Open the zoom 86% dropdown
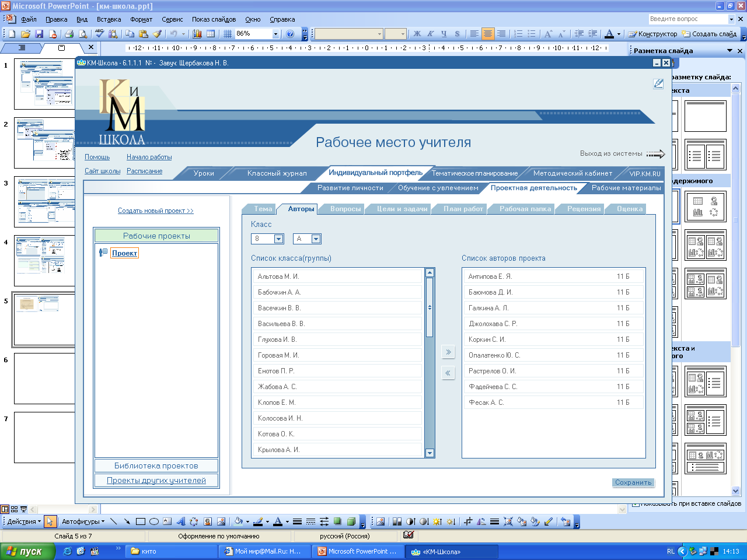747x560 pixels. [x=275, y=34]
